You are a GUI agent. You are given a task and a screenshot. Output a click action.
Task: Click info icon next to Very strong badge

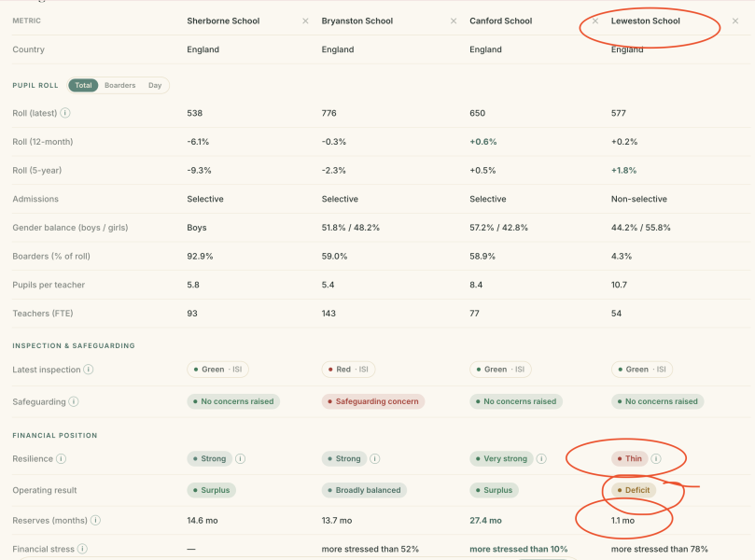coord(541,458)
